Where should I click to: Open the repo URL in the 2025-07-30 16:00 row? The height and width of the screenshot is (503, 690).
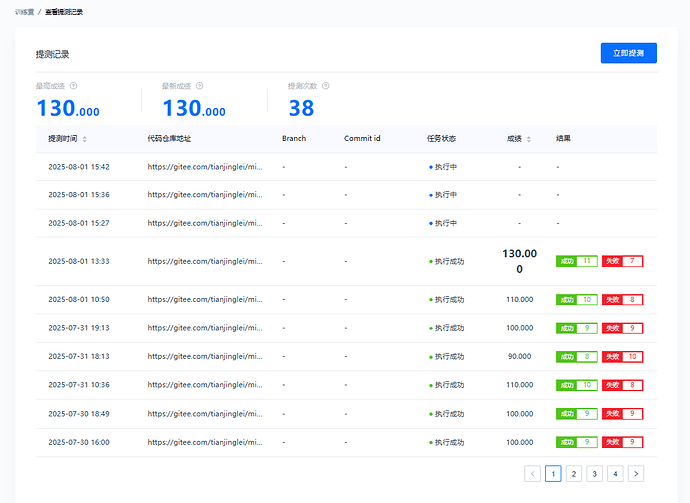click(x=205, y=442)
